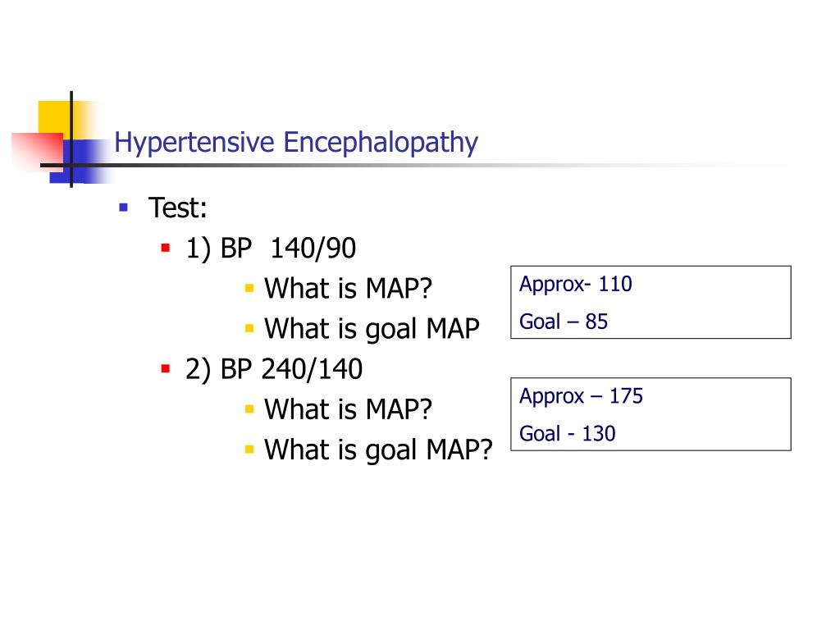840x630 pixels.
Task: Select the blue square bullet beside Test:
Action: coord(124,208)
